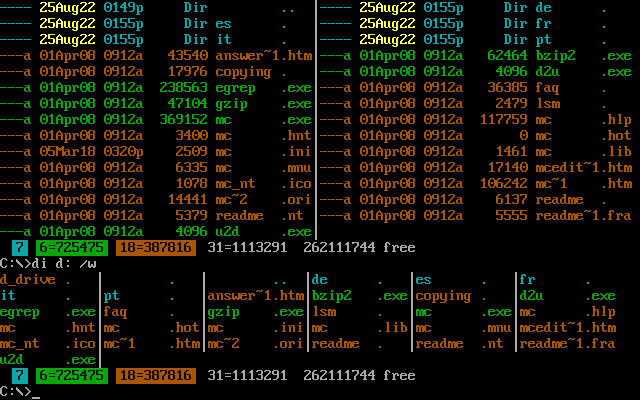Select mcedit~1.htm with size 17140

[x=478, y=168]
